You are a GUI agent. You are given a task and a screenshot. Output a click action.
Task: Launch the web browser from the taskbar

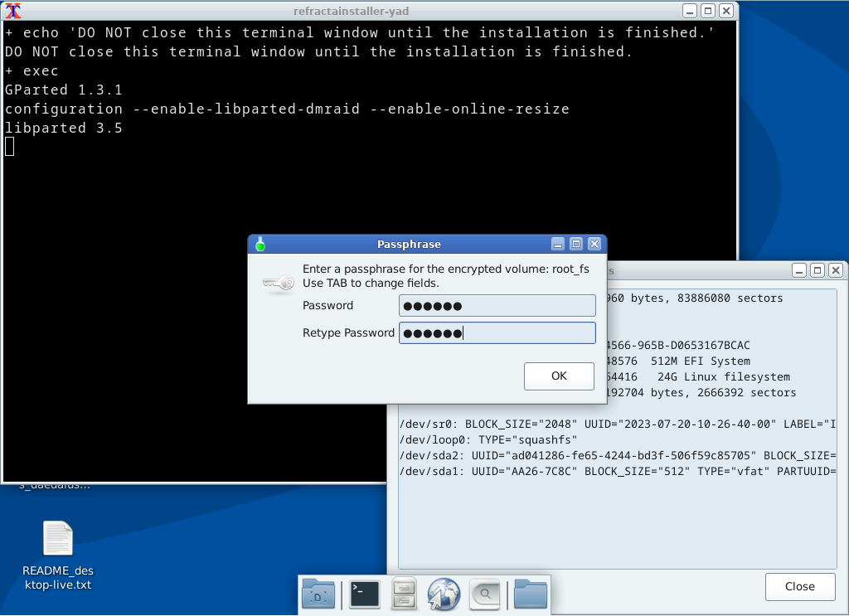pyautogui.click(x=444, y=594)
